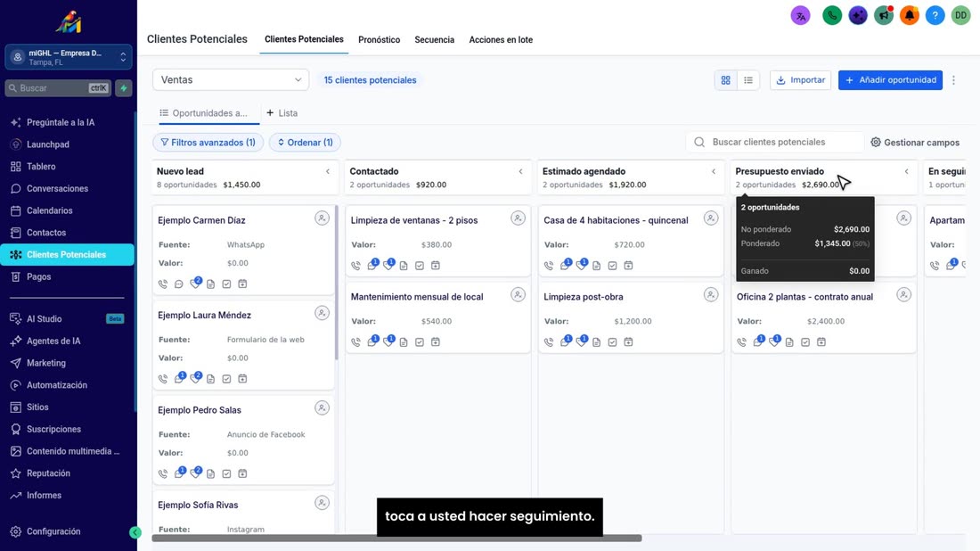
Task: Click the megaphone announcements icon
Action: [884, 16]
